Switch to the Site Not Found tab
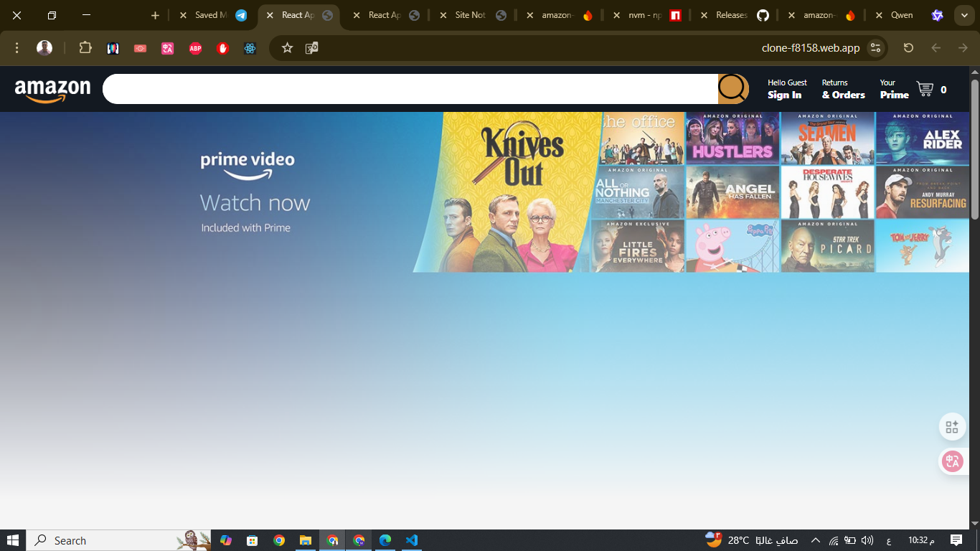 click(473, 15)
